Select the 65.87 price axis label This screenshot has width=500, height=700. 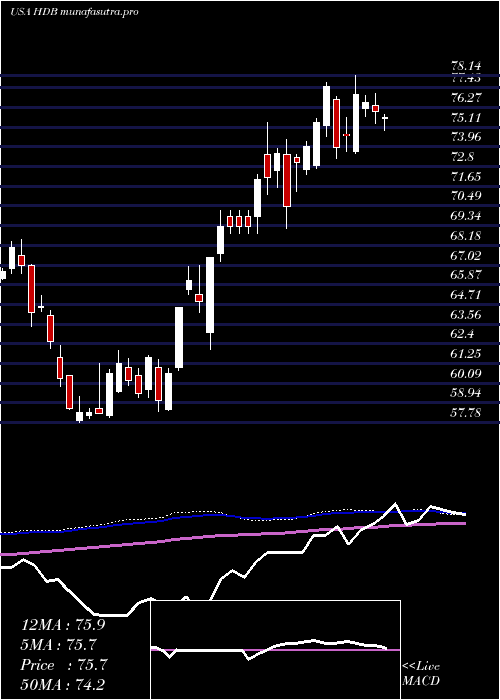pyautogui.click(x=467, y=275)
